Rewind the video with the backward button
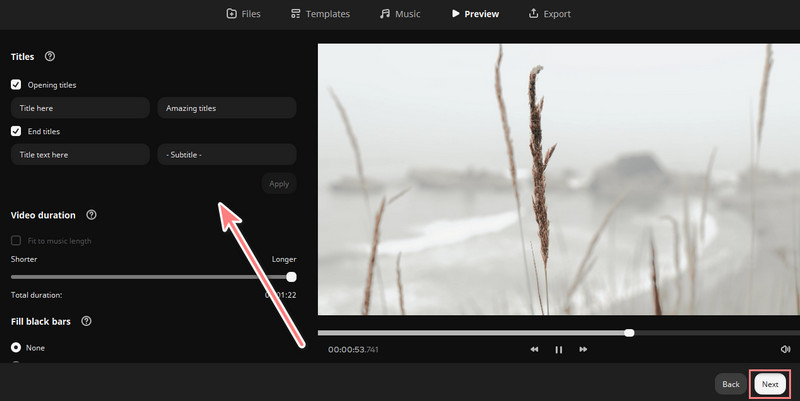The width and height of the screenshot is (800, 401). 534,349
